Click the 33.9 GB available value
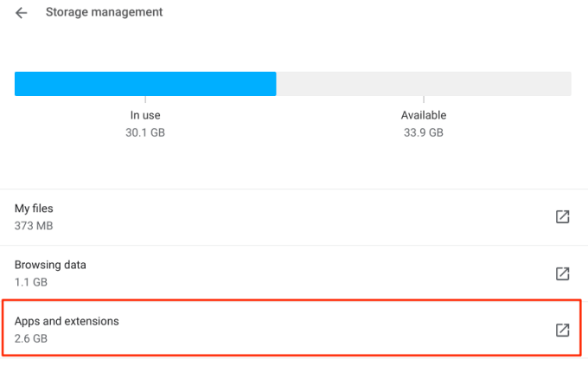Screen dimensions: 588x366 (424, 133)
